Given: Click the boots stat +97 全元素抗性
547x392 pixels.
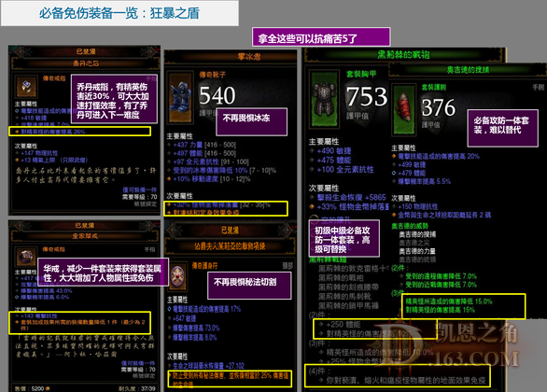Looking at the screenshot, I should click(196, 162).
